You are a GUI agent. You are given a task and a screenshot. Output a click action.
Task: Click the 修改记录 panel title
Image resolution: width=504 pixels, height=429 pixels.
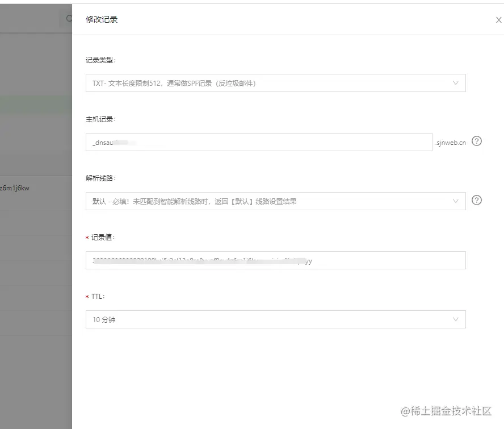click(102, 19)
